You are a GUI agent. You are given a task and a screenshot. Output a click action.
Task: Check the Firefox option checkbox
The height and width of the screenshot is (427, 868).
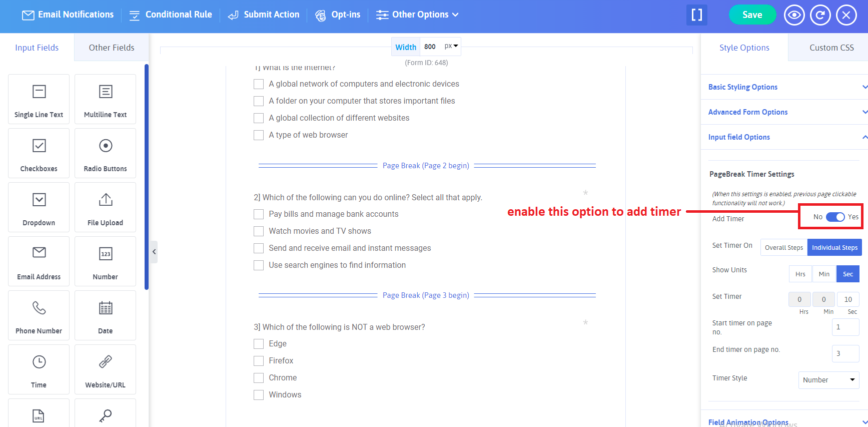(x=259, y=361)
